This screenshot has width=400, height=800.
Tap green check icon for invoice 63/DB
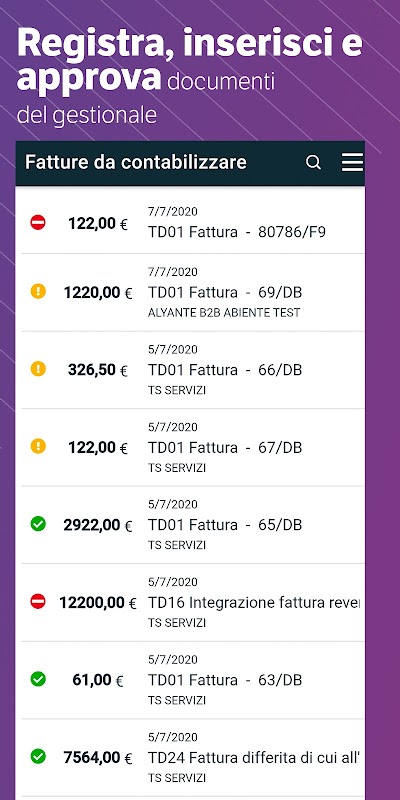38,679
